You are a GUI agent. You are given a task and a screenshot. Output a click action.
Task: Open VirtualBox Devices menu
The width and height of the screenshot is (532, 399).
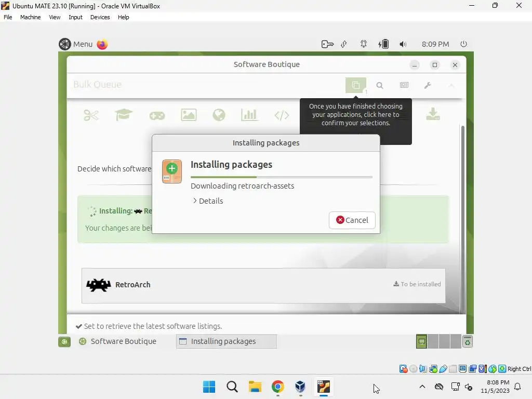(x=100, y=17)
